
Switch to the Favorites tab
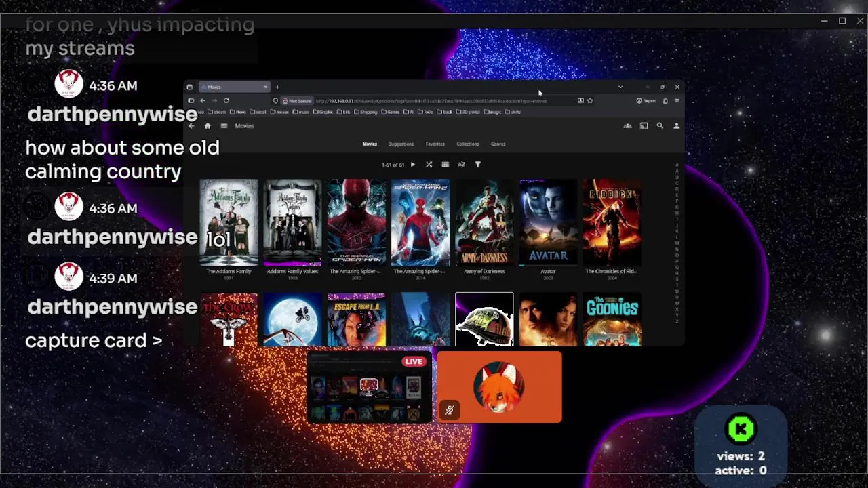pos(435,144)
